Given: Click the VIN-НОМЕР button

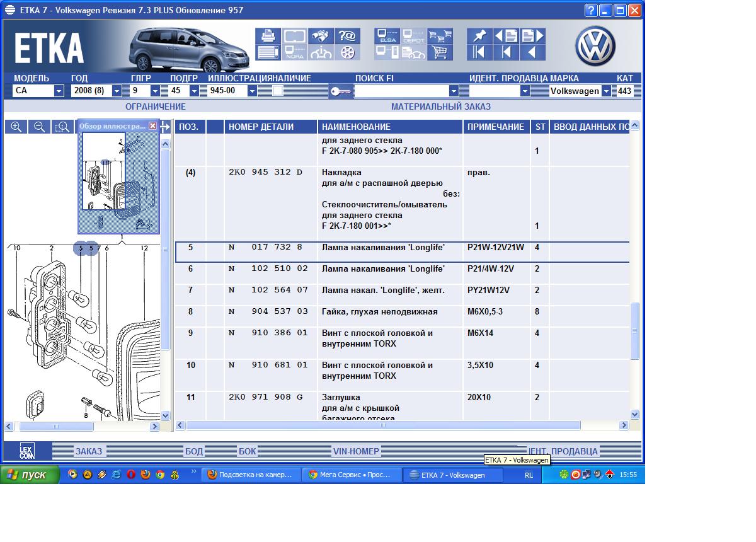Looking at the screenshot, I should 356,451.
